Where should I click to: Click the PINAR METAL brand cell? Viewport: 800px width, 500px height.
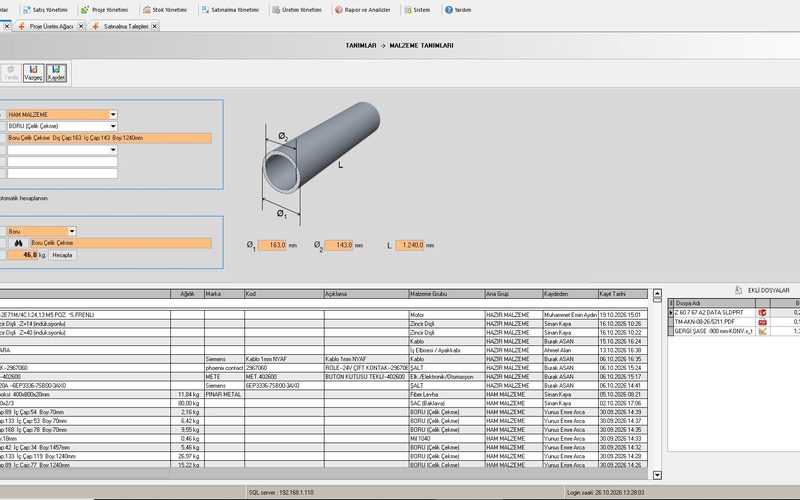(x=224, y=394)
